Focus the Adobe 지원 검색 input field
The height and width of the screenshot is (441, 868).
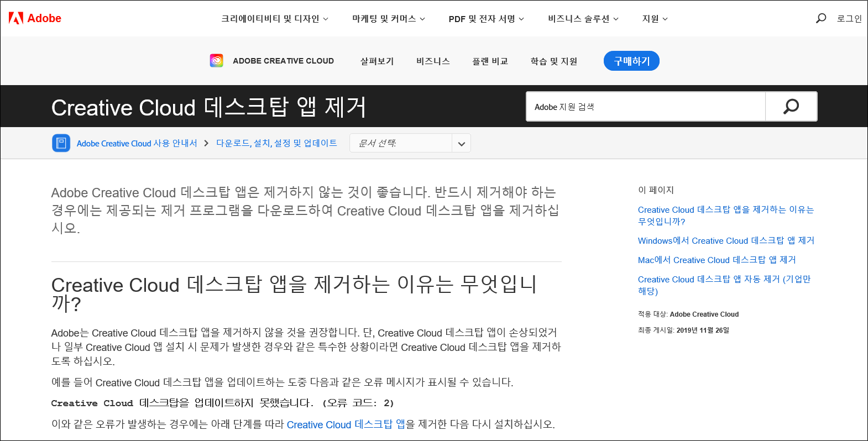coord(646,107)
